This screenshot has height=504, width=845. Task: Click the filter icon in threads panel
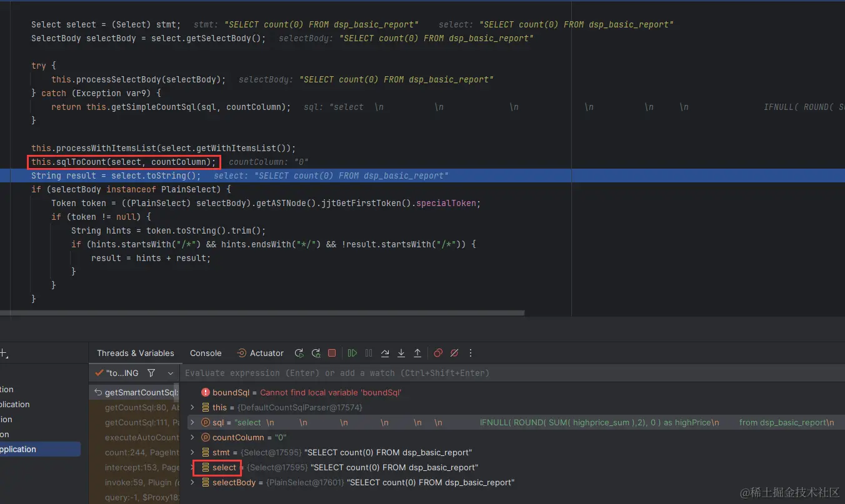tap(151, 373)
